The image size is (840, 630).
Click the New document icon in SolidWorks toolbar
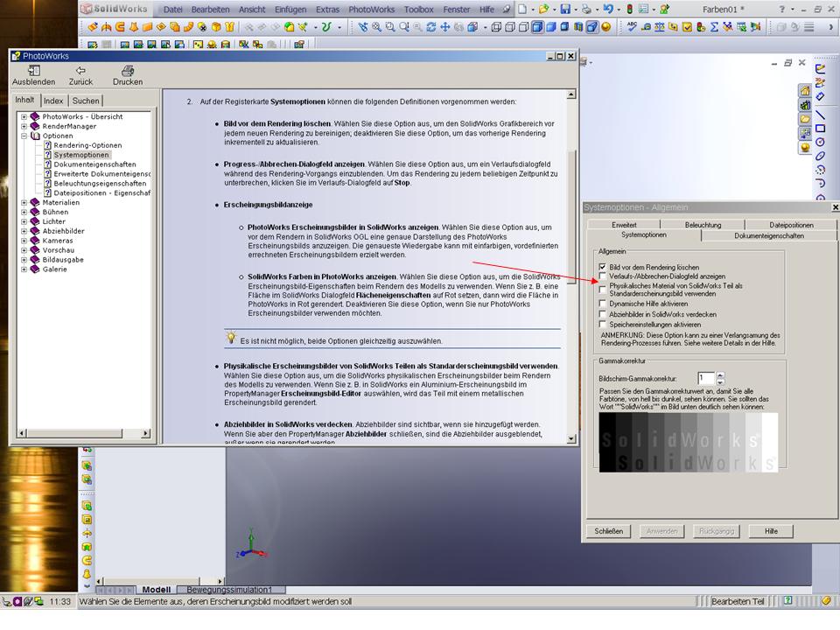coord(522,9)
